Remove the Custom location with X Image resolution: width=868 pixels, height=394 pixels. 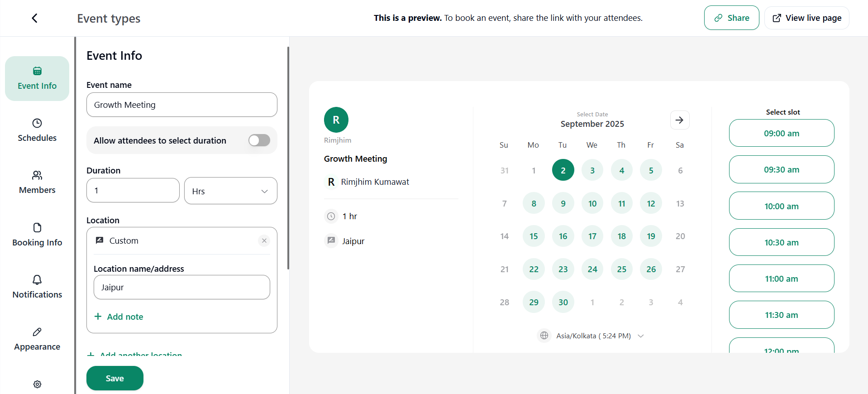click(x=264, y=240)
